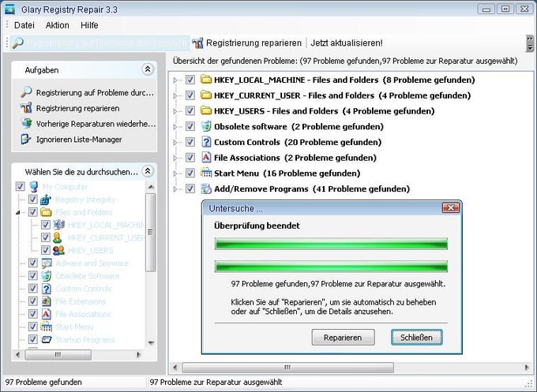537x392 pixels.
Task: Click the My Computer icon in the scan tree
Action: pos(33,187)
